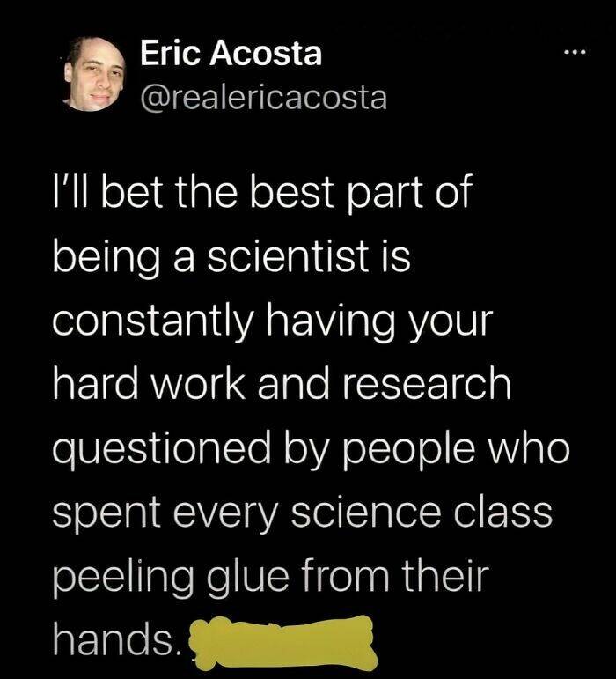The height and width of the screenshot is (679, 616).
Task: Select the tweet line "I'll bet the best part of"
Action: 264,194
